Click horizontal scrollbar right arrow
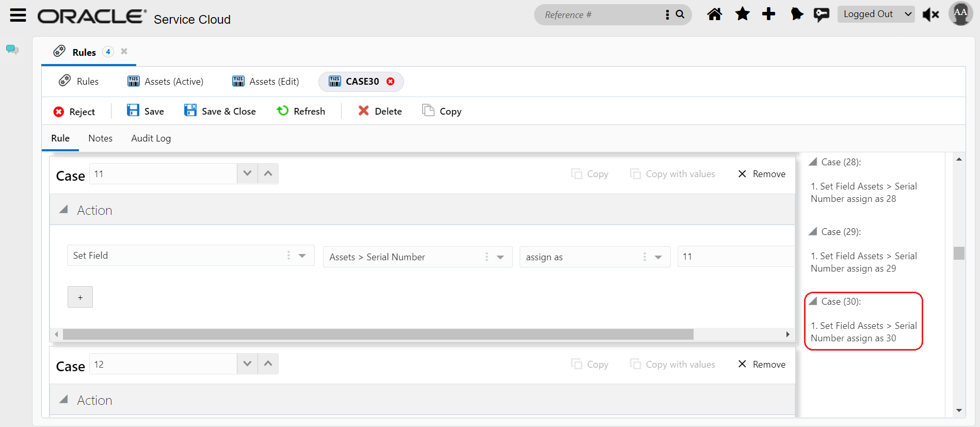Viewport: 980px width, 427px height. pyautogui.click(x=788, y=335)
